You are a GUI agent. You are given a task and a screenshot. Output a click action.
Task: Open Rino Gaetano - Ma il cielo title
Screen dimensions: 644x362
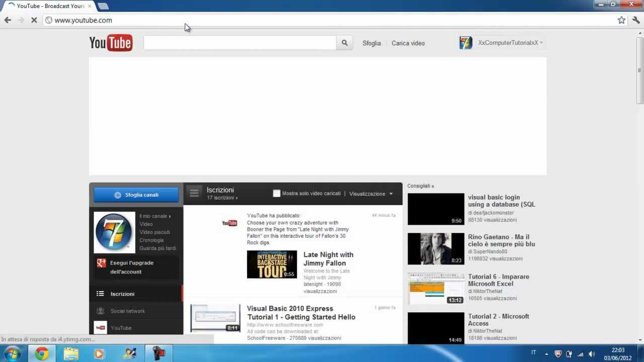(x=501, y=240)
